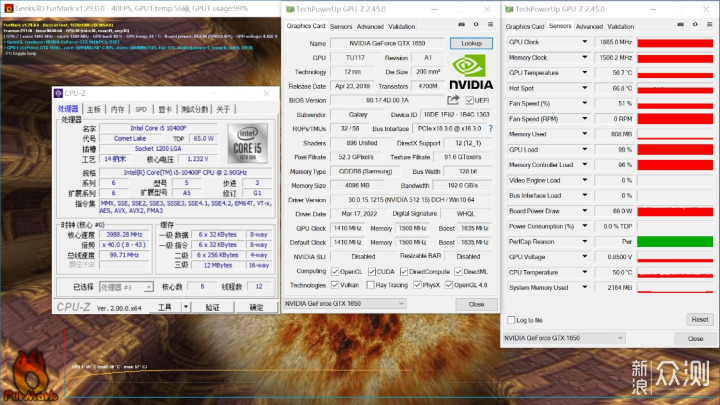Click the GPU-Z Sensors window title icon
The height and width of the screenshot is (405, 720).
(x=509, y=9)
